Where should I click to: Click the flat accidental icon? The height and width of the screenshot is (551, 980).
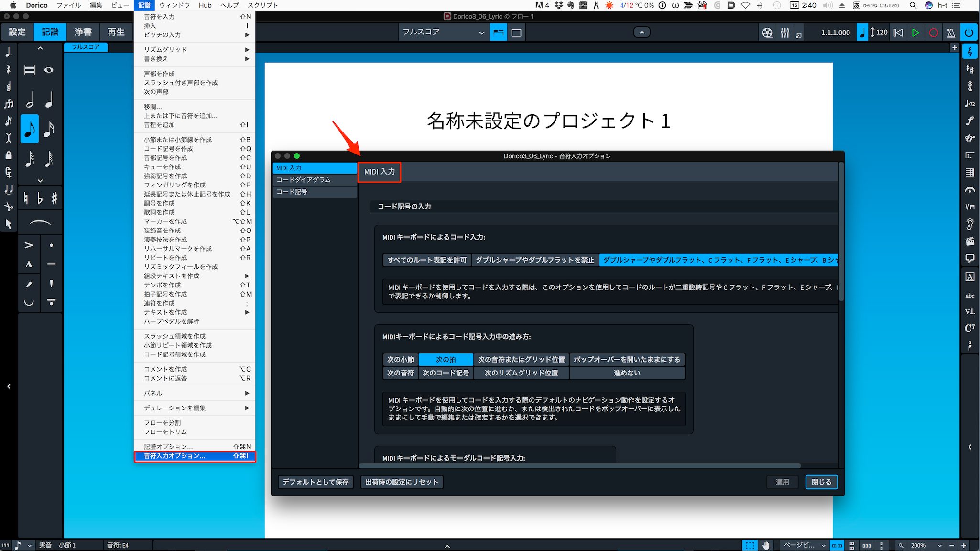pos(40,198)
